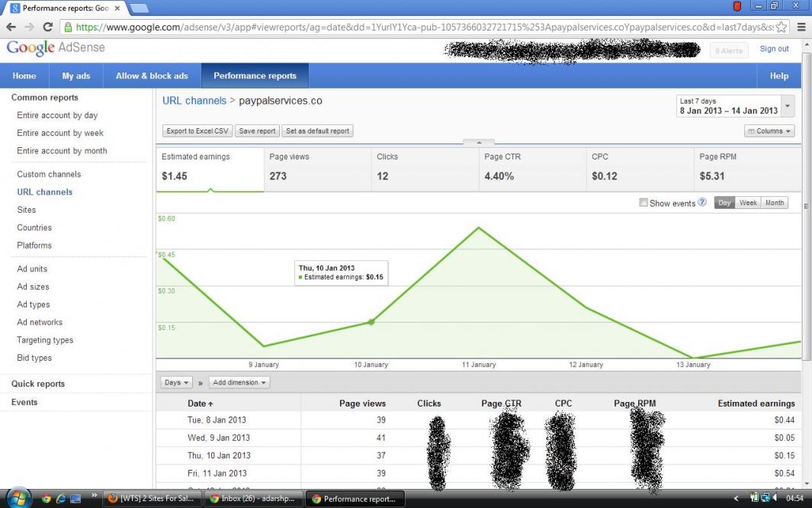This screenshot has height=508, width=812.
Task: Click the network icon in the system tray
Action: click(x=765, y=497)
